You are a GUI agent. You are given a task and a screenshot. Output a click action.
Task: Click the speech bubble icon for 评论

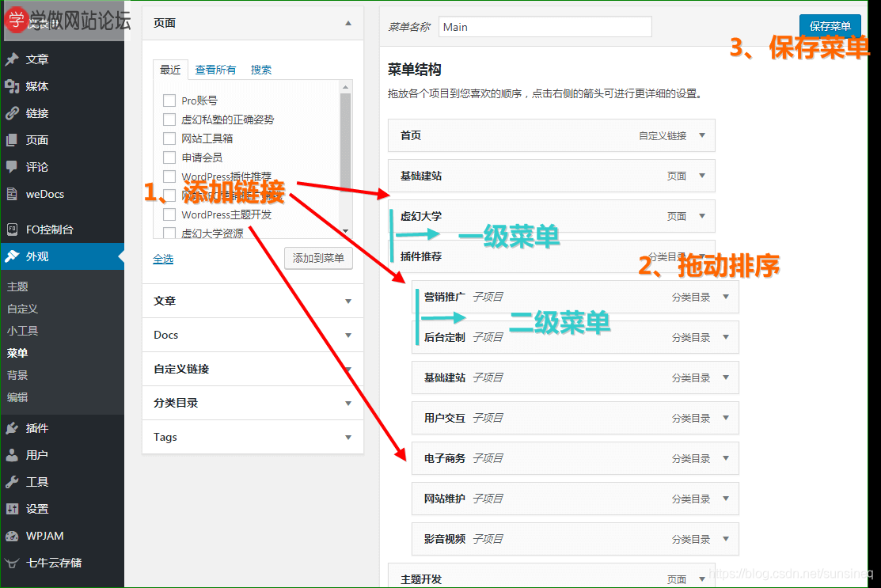coord(12,167)
